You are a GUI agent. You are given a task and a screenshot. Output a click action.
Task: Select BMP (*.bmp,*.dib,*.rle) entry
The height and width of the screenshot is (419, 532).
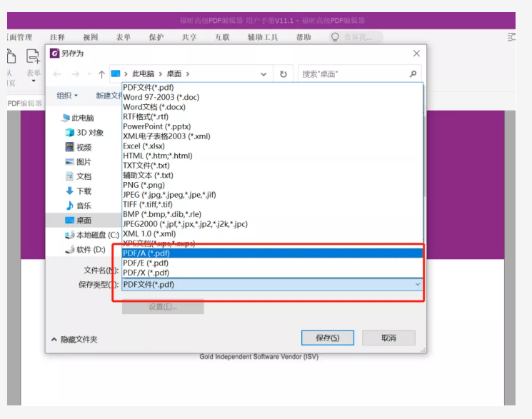(272, 214)
